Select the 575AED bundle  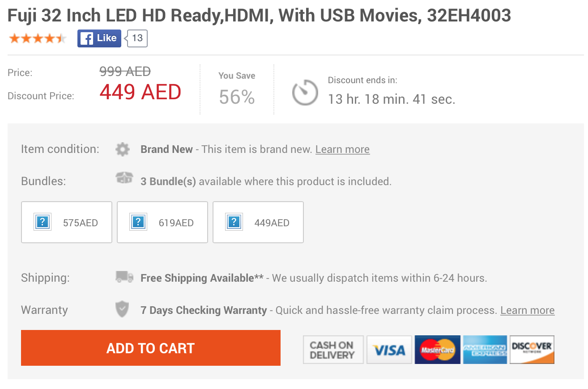[67, 222]
